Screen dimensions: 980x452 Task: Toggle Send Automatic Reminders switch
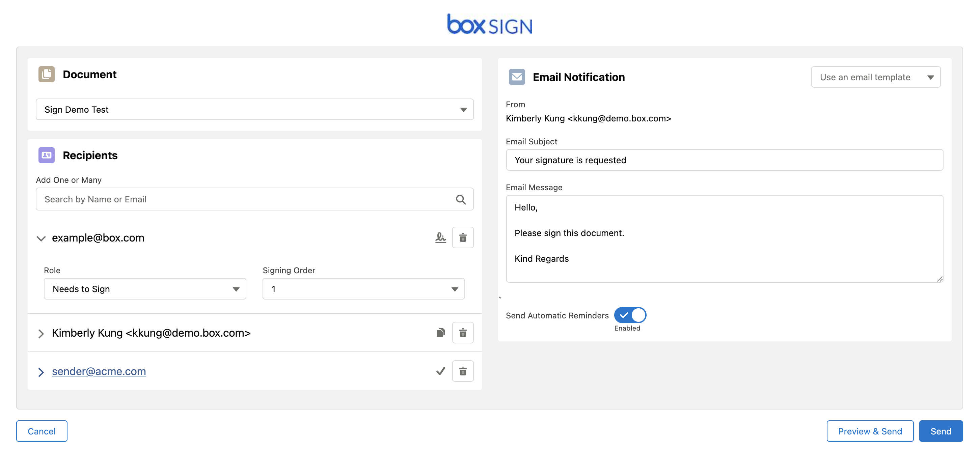(x=630, y=315)
